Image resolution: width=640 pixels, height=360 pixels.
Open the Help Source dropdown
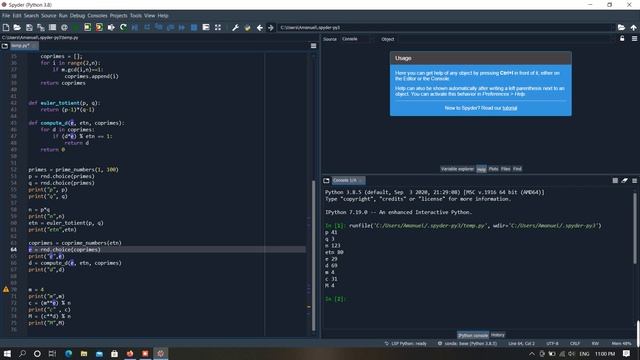tap(357, 39)
